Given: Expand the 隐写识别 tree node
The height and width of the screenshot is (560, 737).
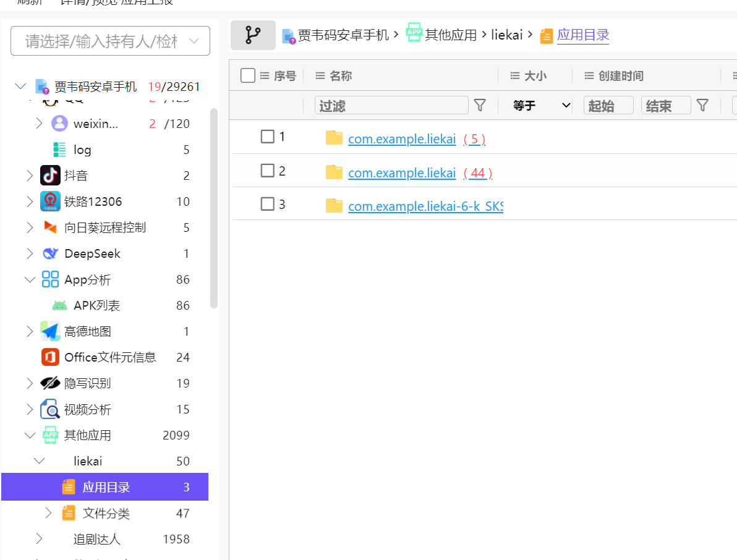Looking at the screenshot, I should (x=30, y=383).
